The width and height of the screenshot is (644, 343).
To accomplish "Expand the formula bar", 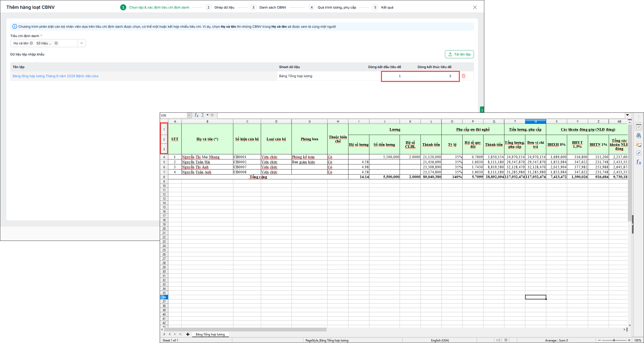I will 627,115.
